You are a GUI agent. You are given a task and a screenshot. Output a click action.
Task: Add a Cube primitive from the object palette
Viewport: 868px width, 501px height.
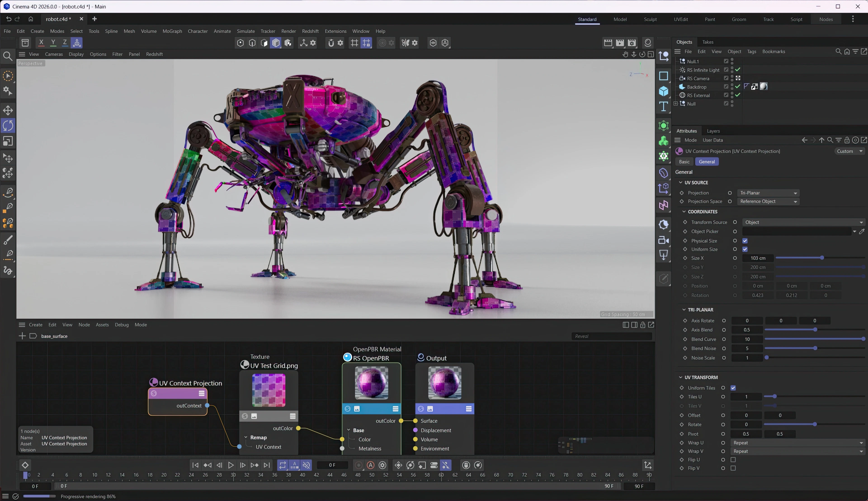[663, 91]
